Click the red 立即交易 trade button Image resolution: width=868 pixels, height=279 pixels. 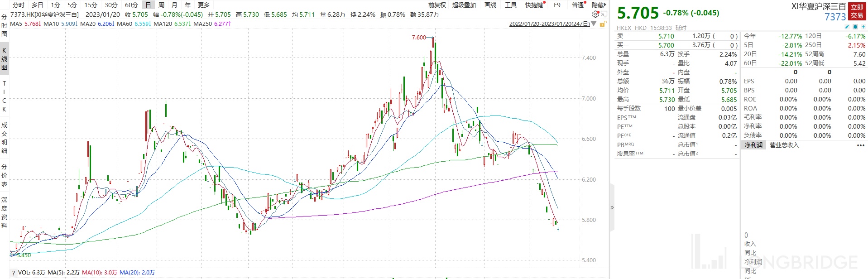tap(857, 11)
